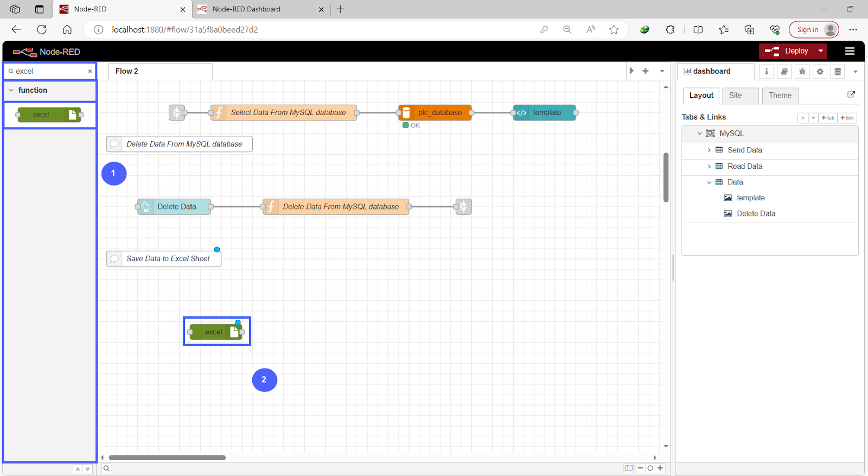
Task: Select the excel node in the palette
Action: point(49,115)
